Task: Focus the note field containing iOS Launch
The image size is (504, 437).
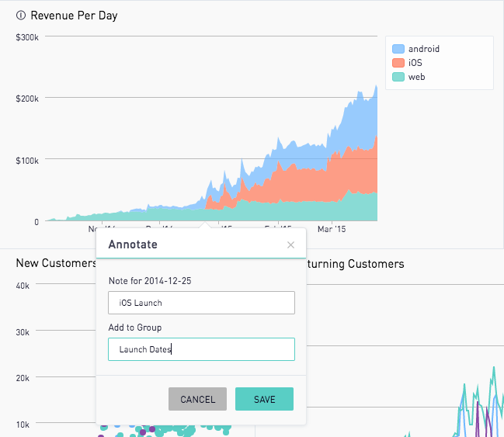Action: [x=201, y=303]
